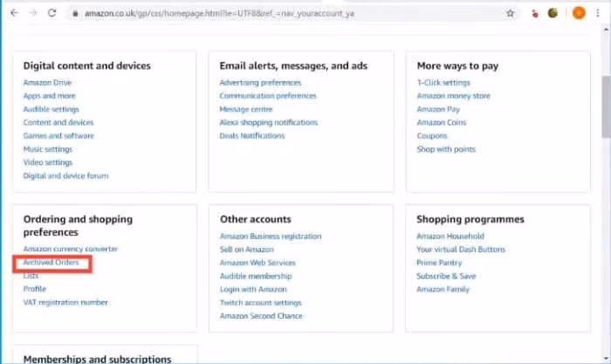The width and height of the screenshot is (611, 364).
Task: Click the vertical scrollbar thumb
Action: [606, 106]
